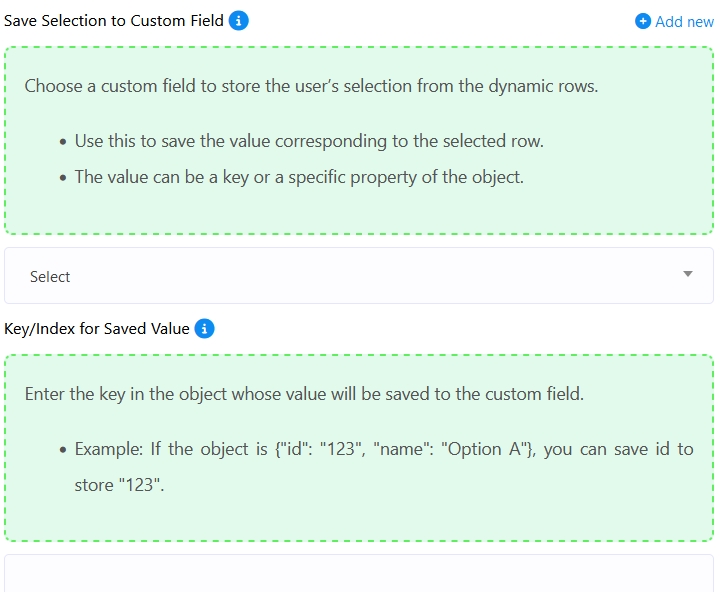Click the Select placeholder text

point(50,277)
